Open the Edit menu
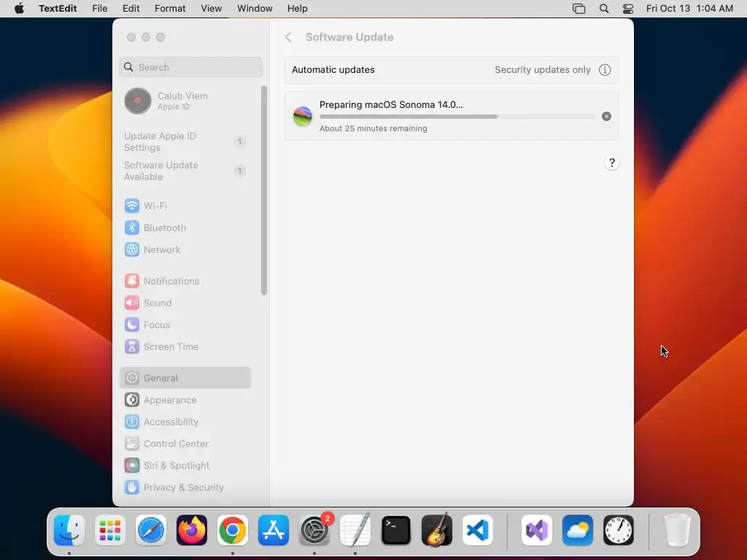747x560 pixels. [131, 9]
